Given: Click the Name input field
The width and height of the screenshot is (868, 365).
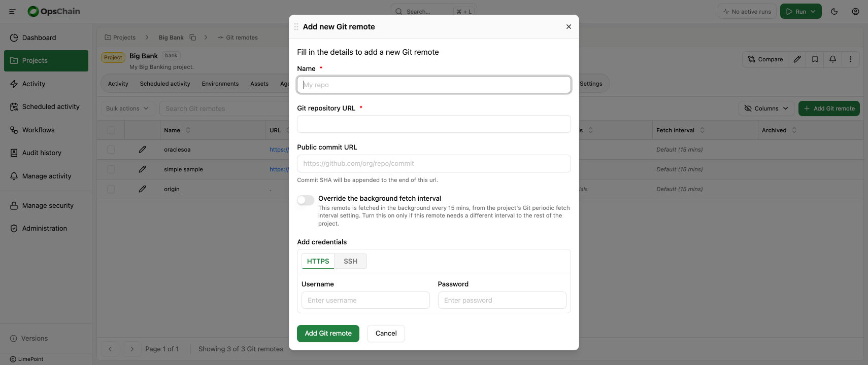Looking at the screenshot, I should [x=434, y=85].
